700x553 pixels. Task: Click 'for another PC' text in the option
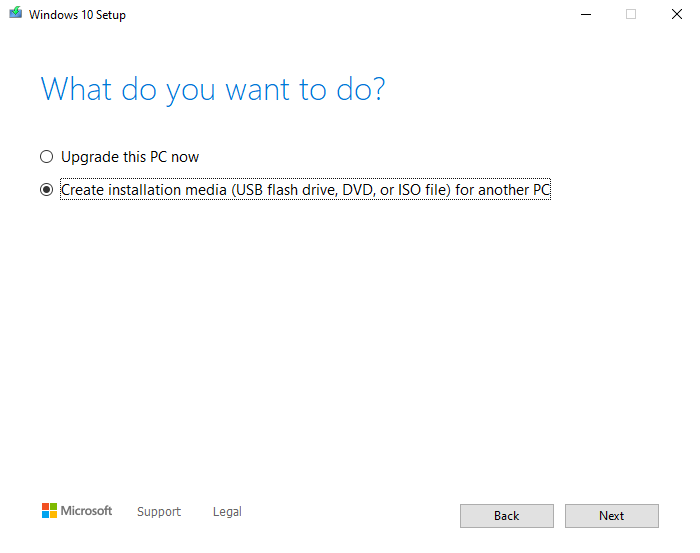503,190
